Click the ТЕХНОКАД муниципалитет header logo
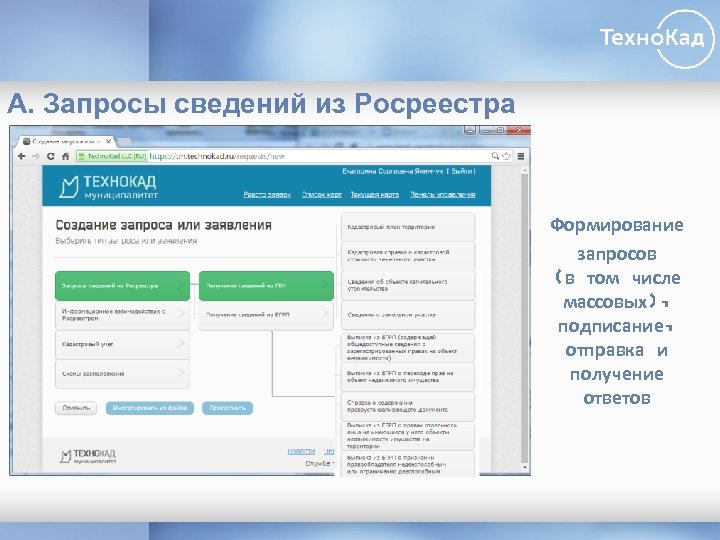This screenshot has width=720, height=540. click(x=108, y=187)
